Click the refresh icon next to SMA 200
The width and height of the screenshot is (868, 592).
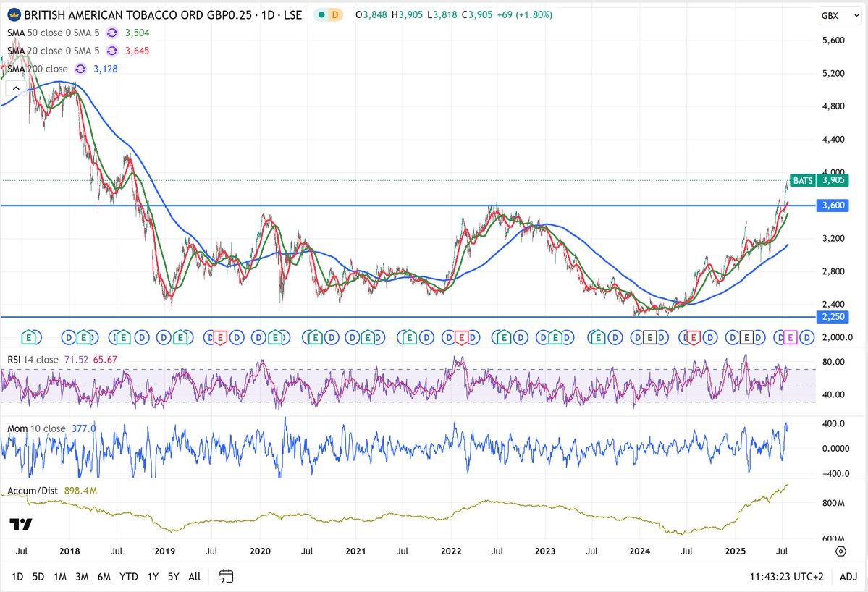pos(81,69)
